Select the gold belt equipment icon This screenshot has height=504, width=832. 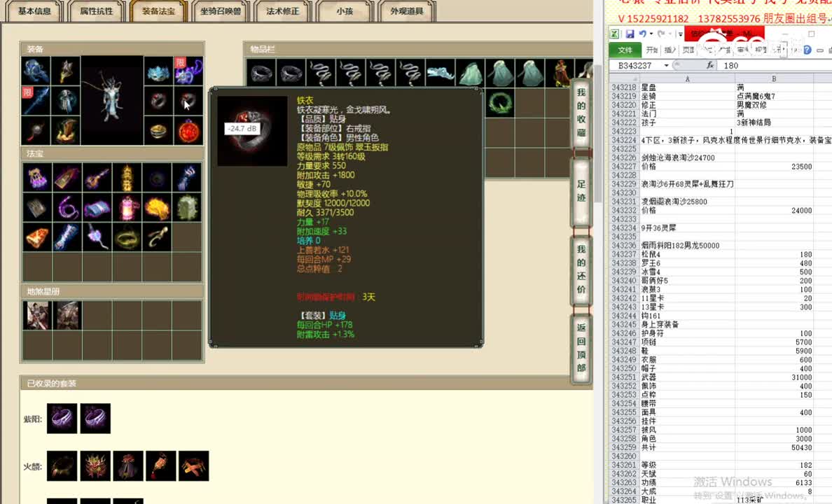[x=158, y=130]
